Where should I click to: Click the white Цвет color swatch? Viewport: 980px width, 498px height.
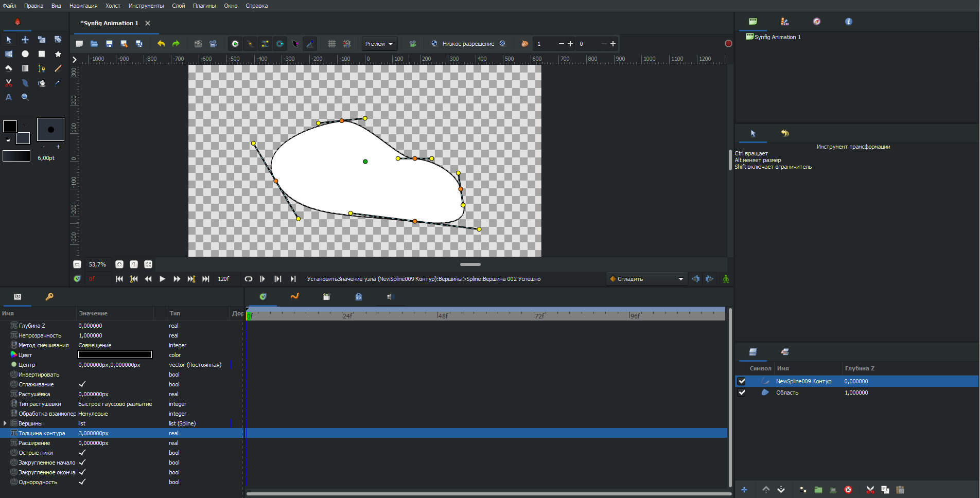tap(115, 355)
